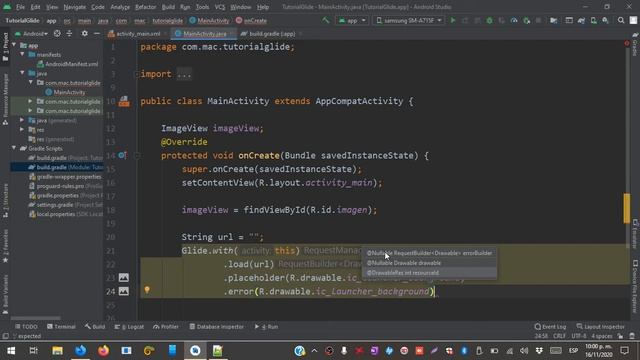Viewport: 640px width, 360px height.
Task: Switch to activity_main.xml tab
Action: (138, 33)
